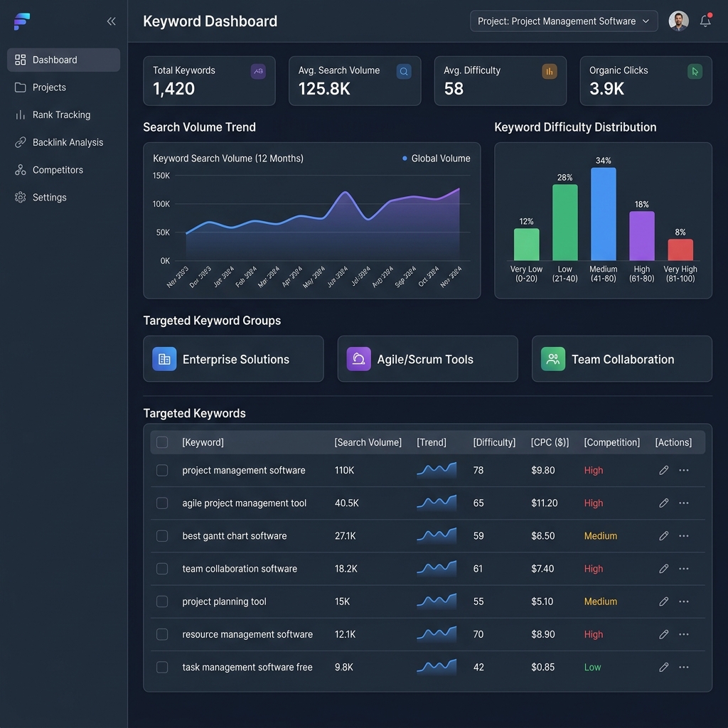Open the notifications bell
Image resolution: width=728 pixels, height=728 pixels.
click(705, 21)
